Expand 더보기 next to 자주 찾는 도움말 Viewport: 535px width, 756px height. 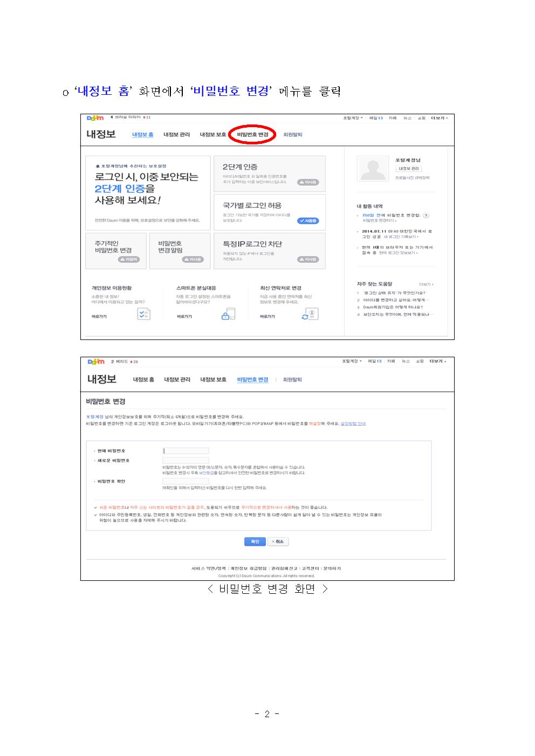click(426, 285)
